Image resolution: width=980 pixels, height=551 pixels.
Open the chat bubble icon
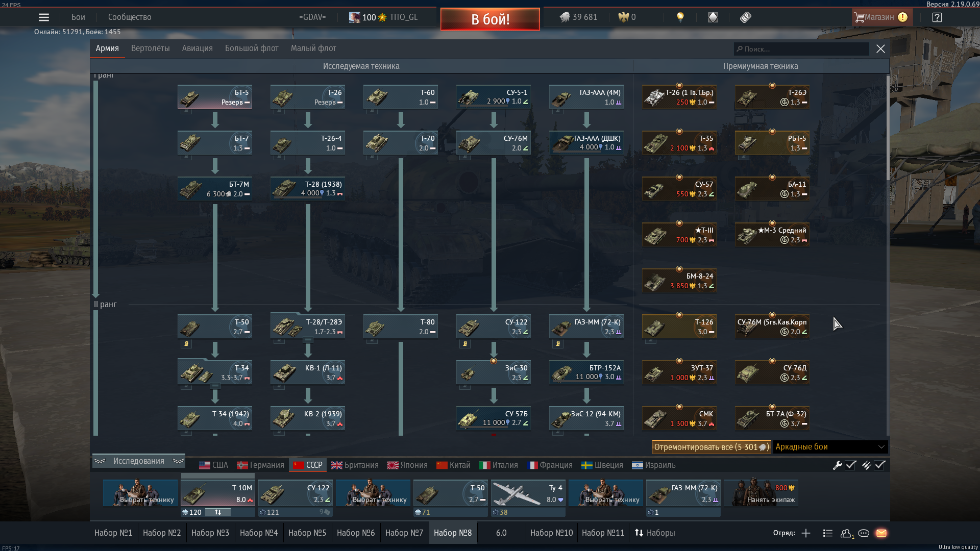tap(864, 533)
